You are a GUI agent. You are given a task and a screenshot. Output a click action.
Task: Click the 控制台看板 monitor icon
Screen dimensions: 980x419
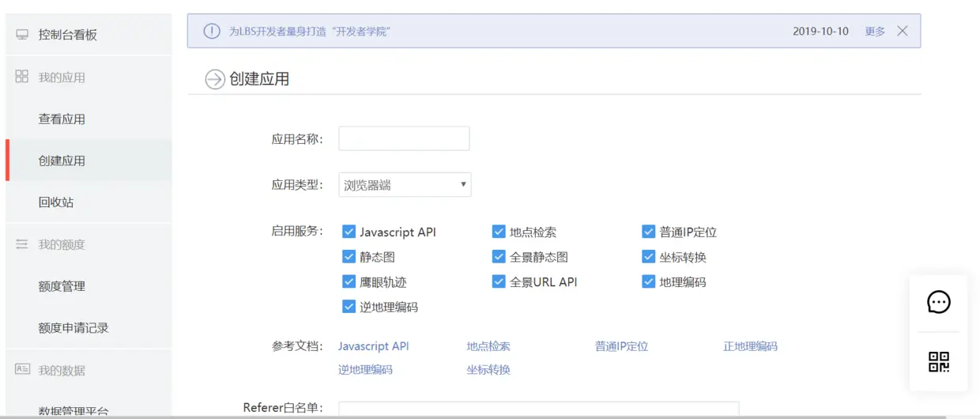[22, 35]
